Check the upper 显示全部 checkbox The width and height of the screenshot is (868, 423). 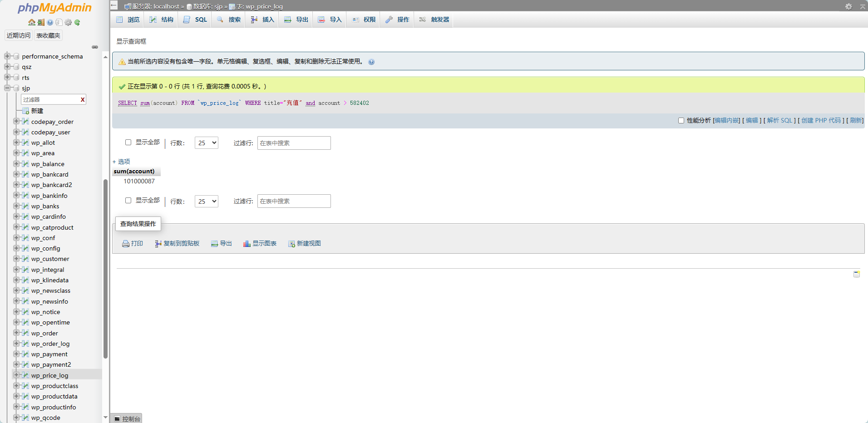[x=128, y=142]
